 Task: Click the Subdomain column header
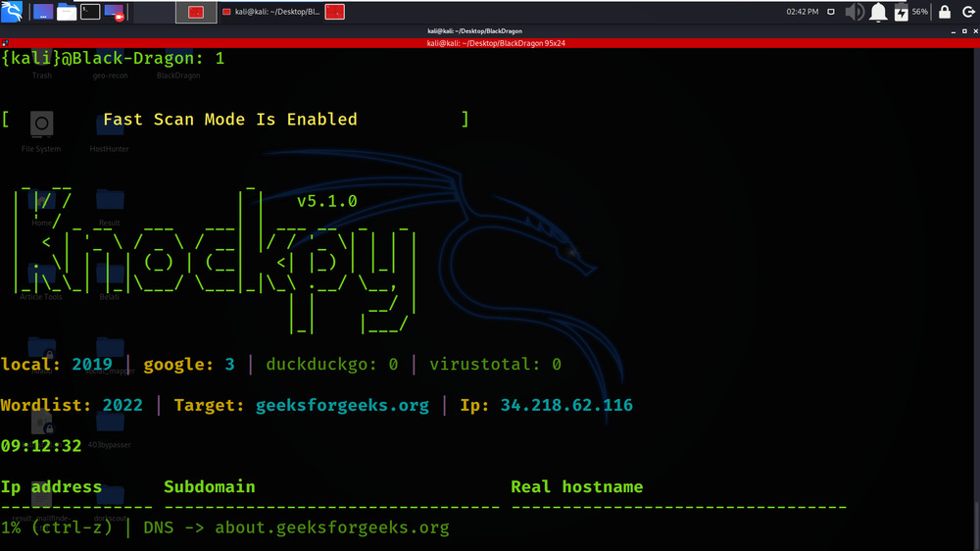click(x=210, y=487)
